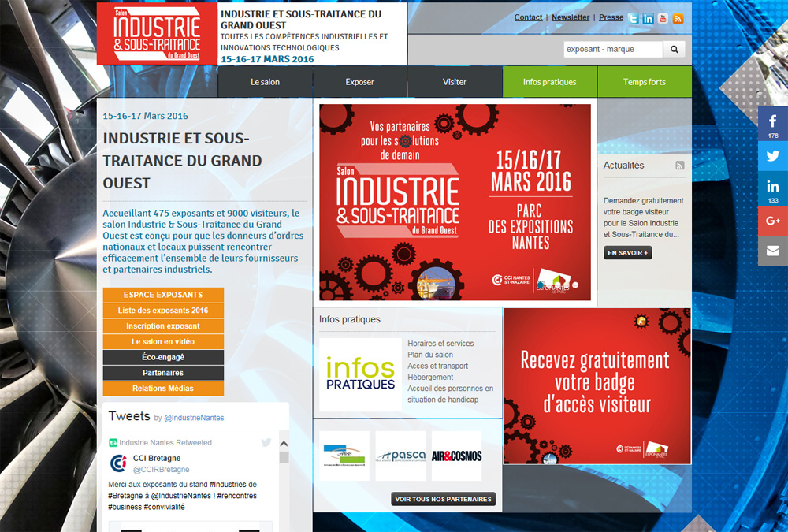This screenshot has width=788, height=532.
Task: Open the Visiter menu
Action: [x=455, y=82]
